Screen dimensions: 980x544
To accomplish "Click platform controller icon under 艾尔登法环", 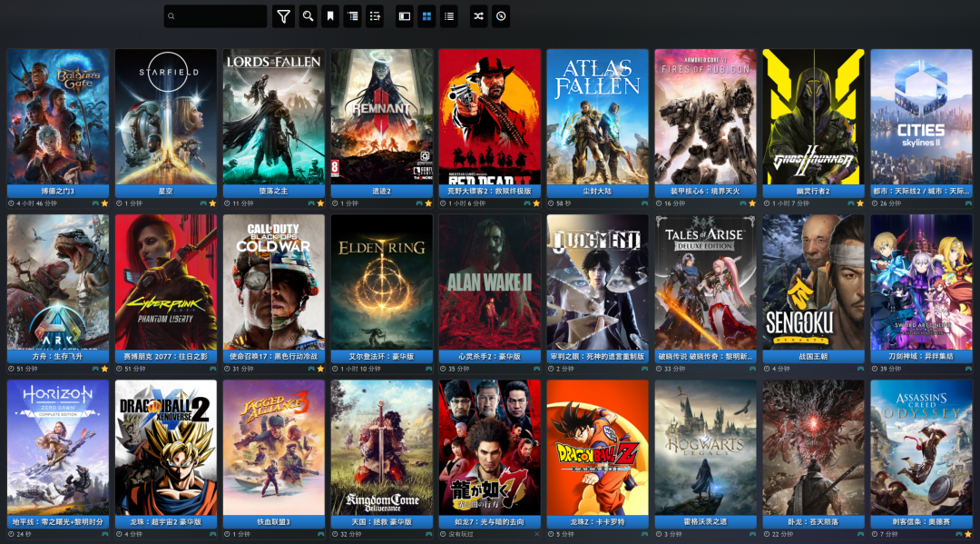I will pyautogui.click(x=428, y=369).
